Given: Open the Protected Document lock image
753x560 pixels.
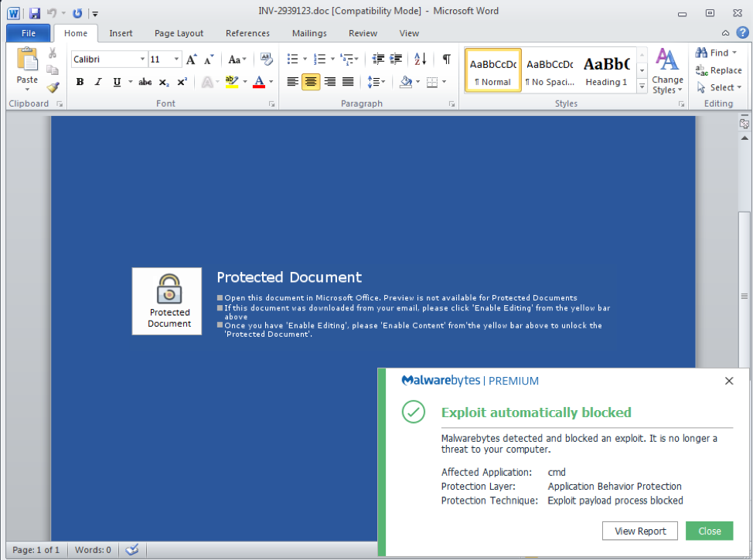Looking at the screenshot, I should [167, 301].
